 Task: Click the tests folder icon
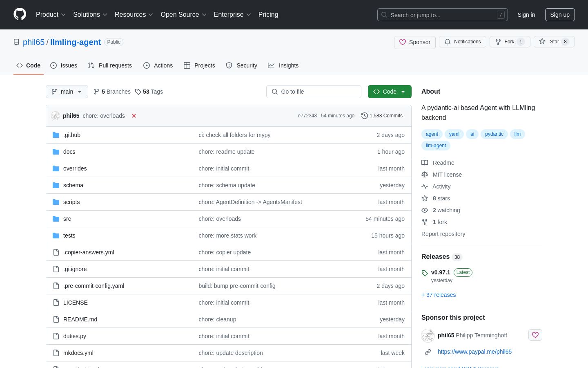pos(56,236)
